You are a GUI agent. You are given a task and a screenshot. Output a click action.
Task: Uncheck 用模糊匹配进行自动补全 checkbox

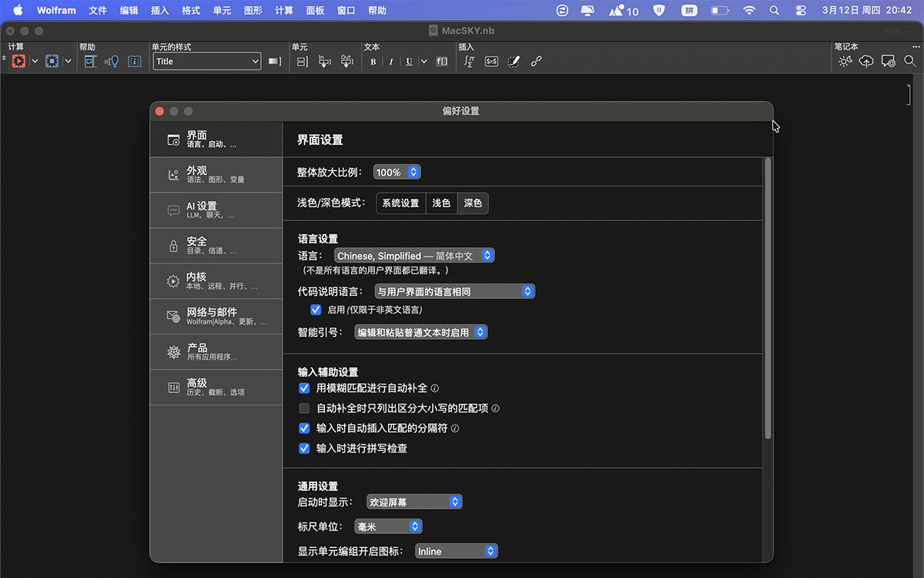pos(304,388)
